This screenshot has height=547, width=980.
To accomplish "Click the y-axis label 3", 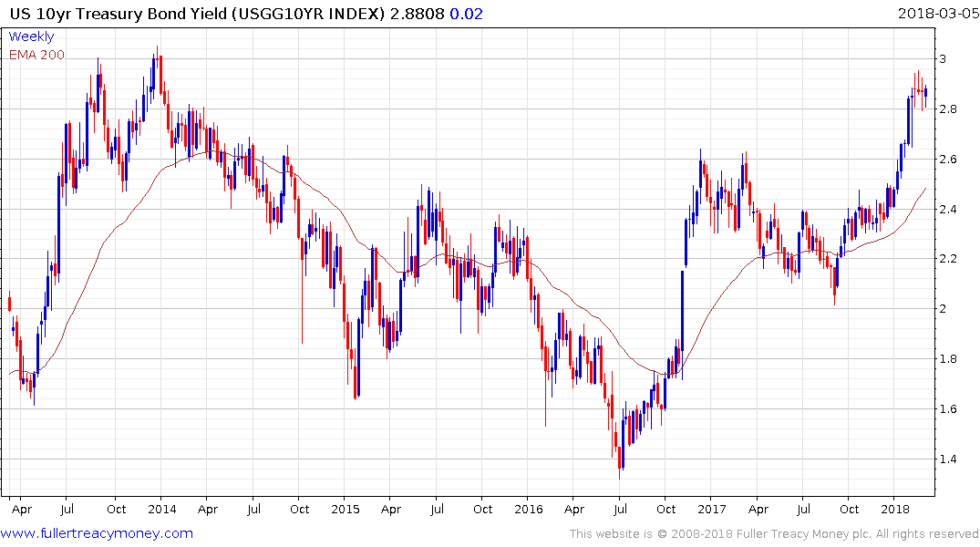I will click(x=943, y=59).
